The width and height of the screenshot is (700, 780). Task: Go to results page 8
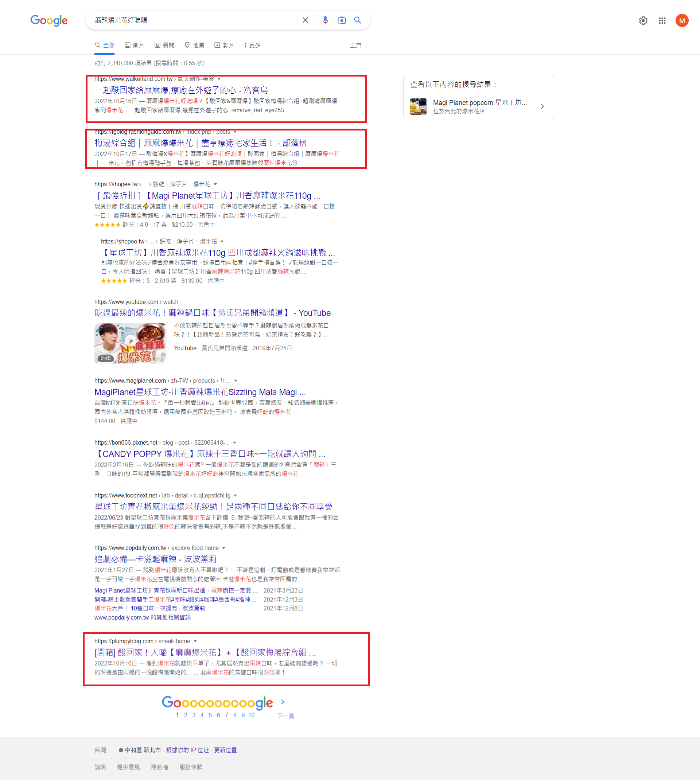[x=235, y=715]
